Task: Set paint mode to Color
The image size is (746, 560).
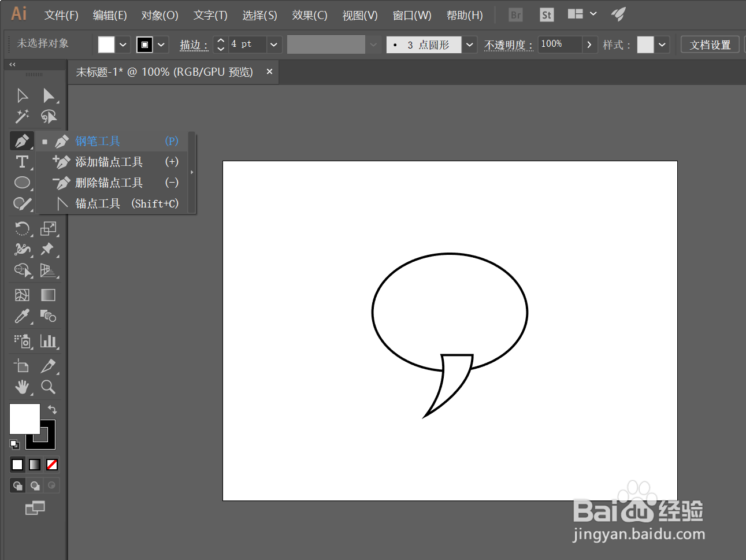Action: click(17, 465)
